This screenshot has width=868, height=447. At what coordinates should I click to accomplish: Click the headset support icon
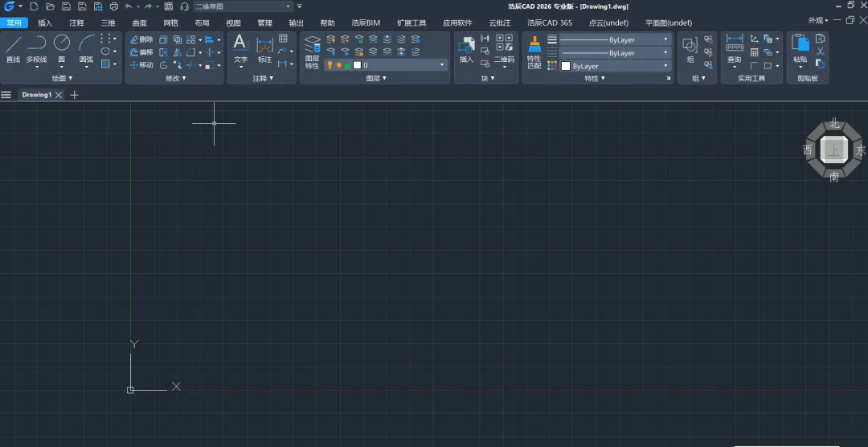(184, 6)
